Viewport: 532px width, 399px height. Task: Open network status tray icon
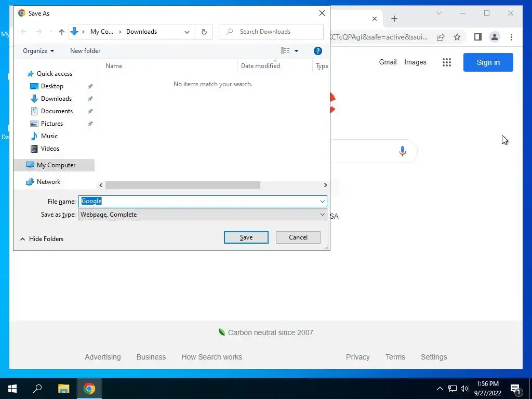tap(452, 389)
